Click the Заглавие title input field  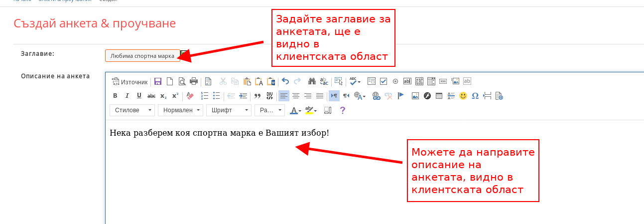(x=142, y=56)
